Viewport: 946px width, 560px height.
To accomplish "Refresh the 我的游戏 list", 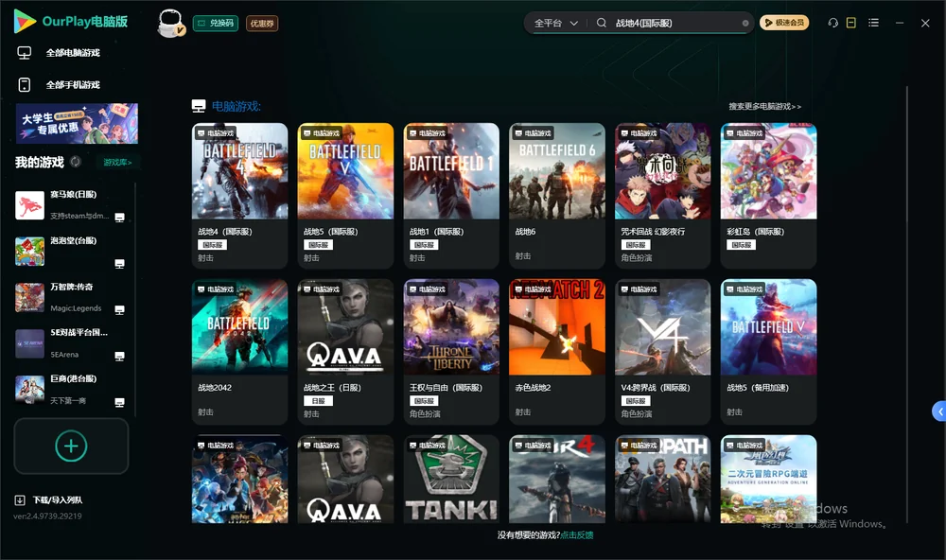I will (76, 162).
